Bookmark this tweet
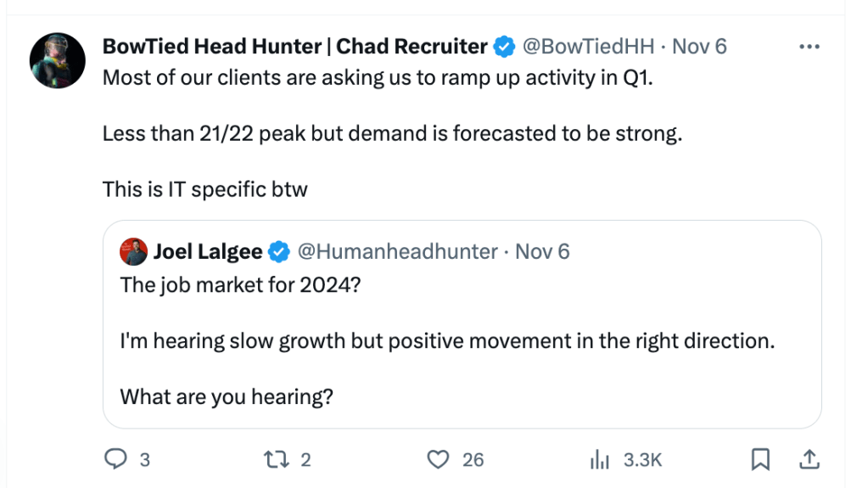The image size is (868, 488). click(x=761, y=459)
